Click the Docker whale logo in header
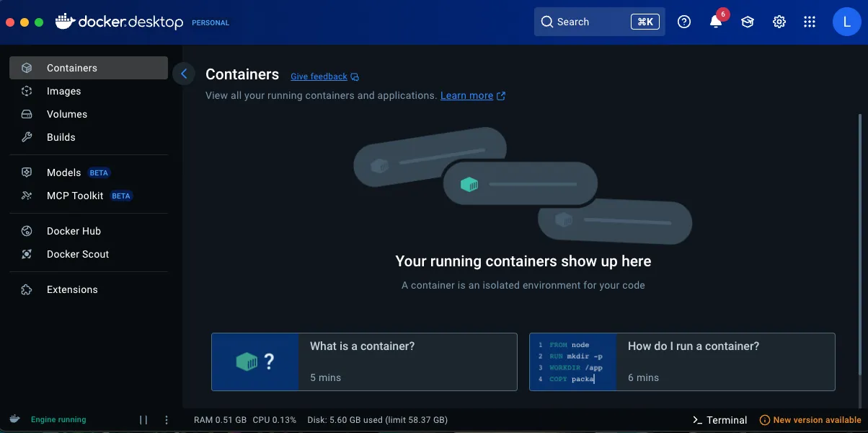This screenshot has width=868, height=433. (65, 22)
